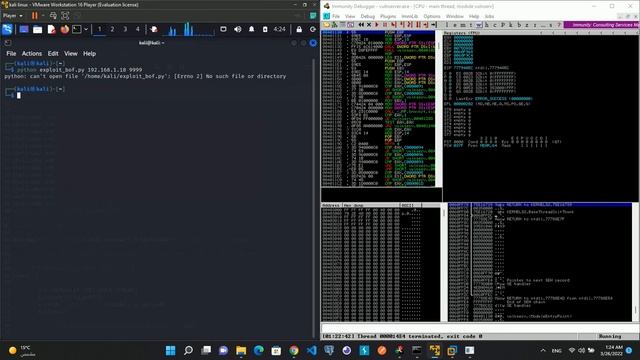Click the Kali battery status icon

coord(265,29)
